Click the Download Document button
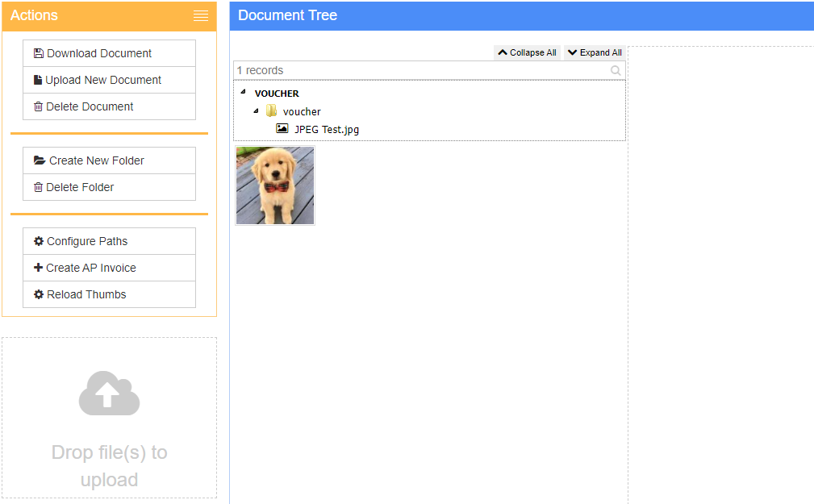Screen dimensions: 814x504 pyautogui.click(x=109, y=53)
